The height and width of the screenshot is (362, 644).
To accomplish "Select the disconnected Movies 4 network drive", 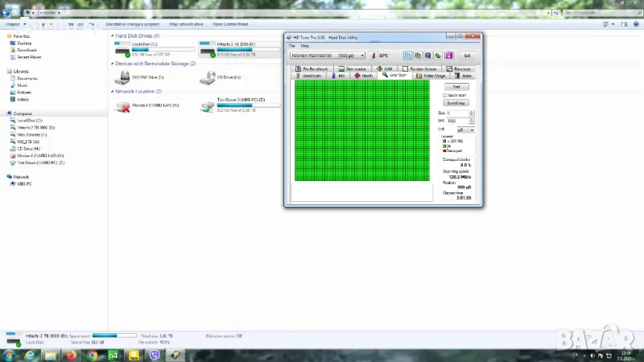I will point(122,105).
